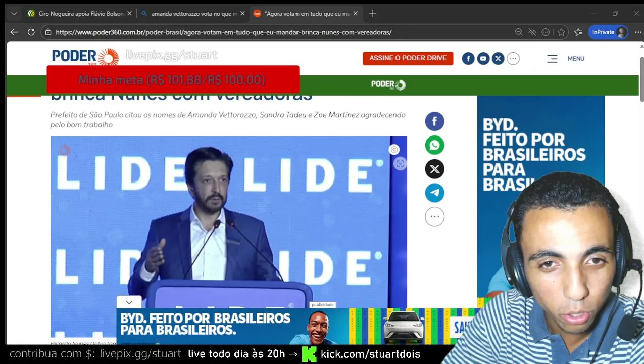The height and width of the screenshot is (364, 644).
Task: Close the Agora votam em tudo tab
Action: (355, 14)
